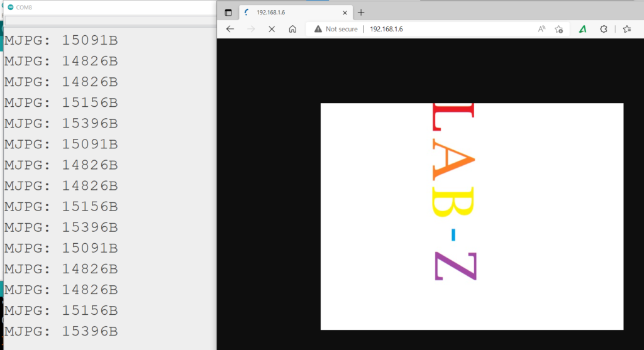Click the Arduino icon beside COM8 title
This screenshot has height=350, width=644.
point(11,7)
